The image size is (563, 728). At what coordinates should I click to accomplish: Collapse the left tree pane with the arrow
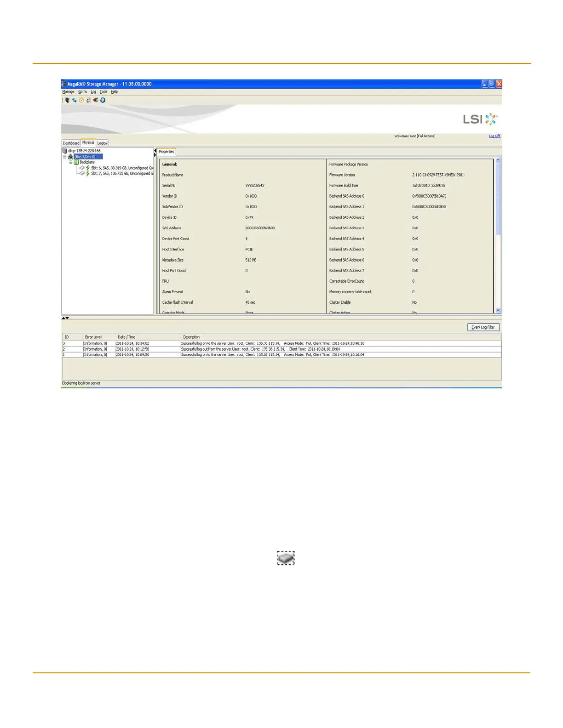point(155,151)
